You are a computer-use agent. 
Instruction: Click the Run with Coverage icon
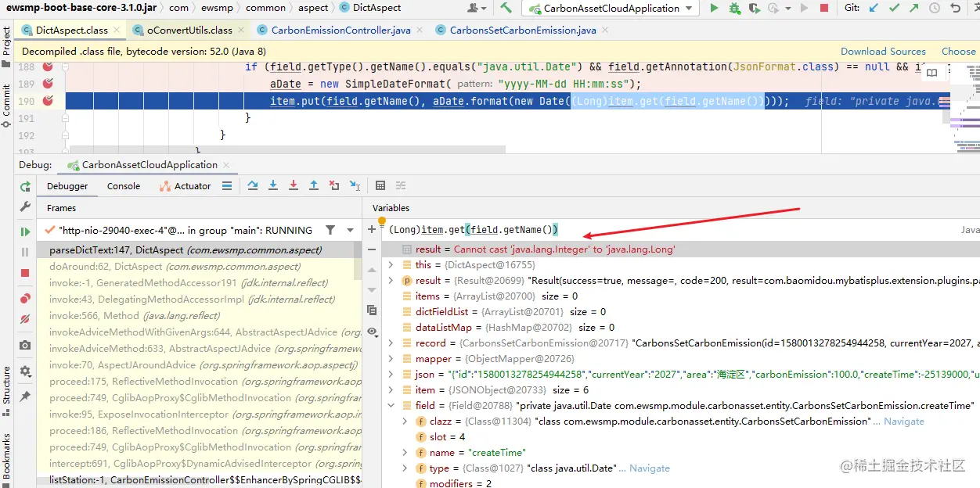[754, 8]
